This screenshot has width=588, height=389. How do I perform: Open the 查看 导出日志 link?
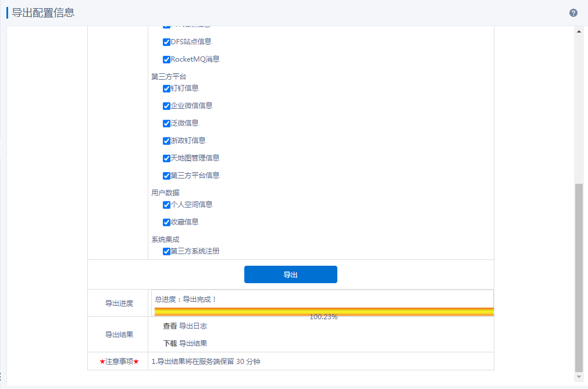click(x=185, y=326)
